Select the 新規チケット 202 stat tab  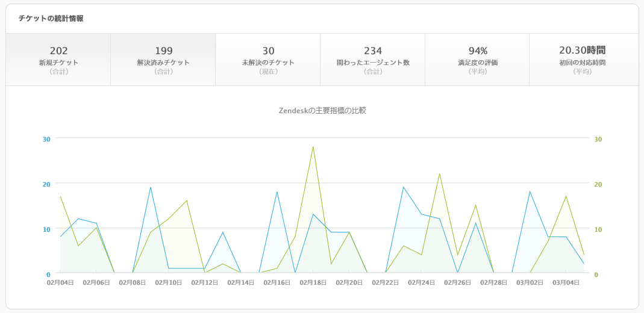point(58,60)
